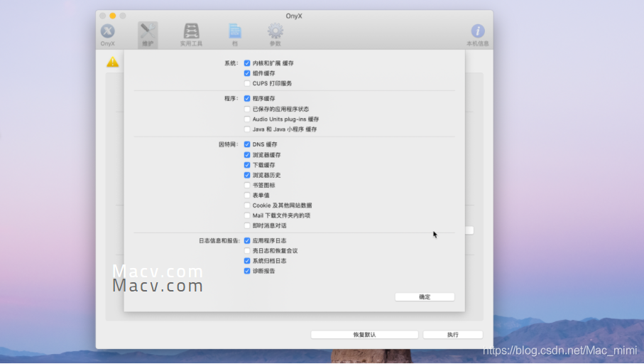The image size is (644, 364).
Task: Open the 本机信息 info icon
Action: click(478, 35)
